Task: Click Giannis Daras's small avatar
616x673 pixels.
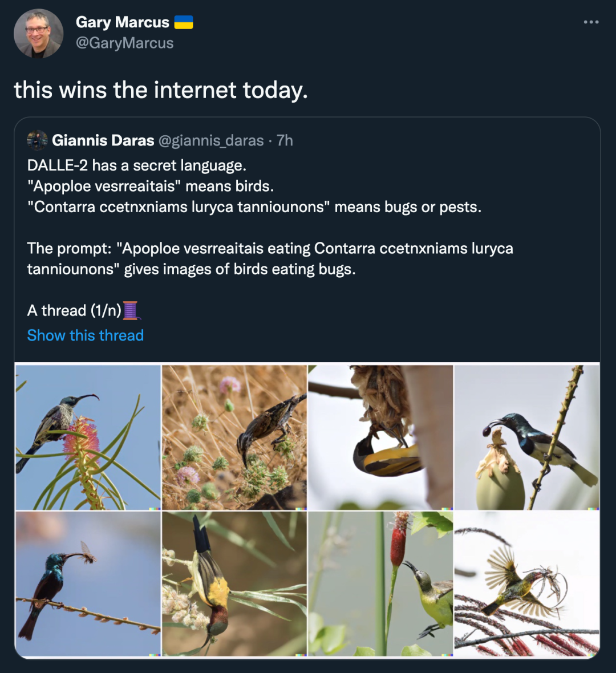Action: 37,140
